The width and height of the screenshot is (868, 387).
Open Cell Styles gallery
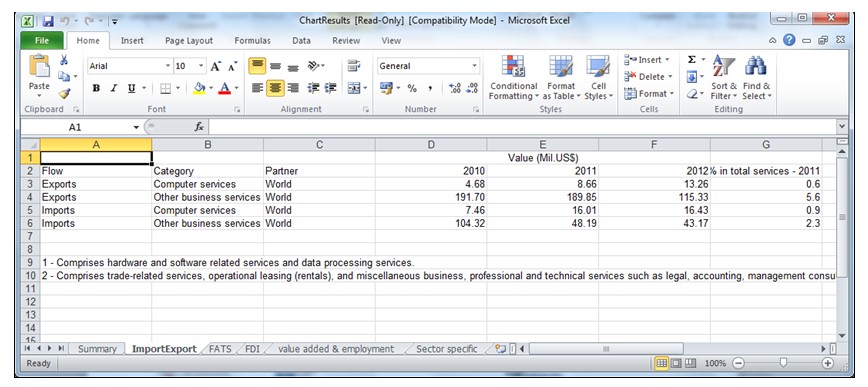[x=598, y=78]
